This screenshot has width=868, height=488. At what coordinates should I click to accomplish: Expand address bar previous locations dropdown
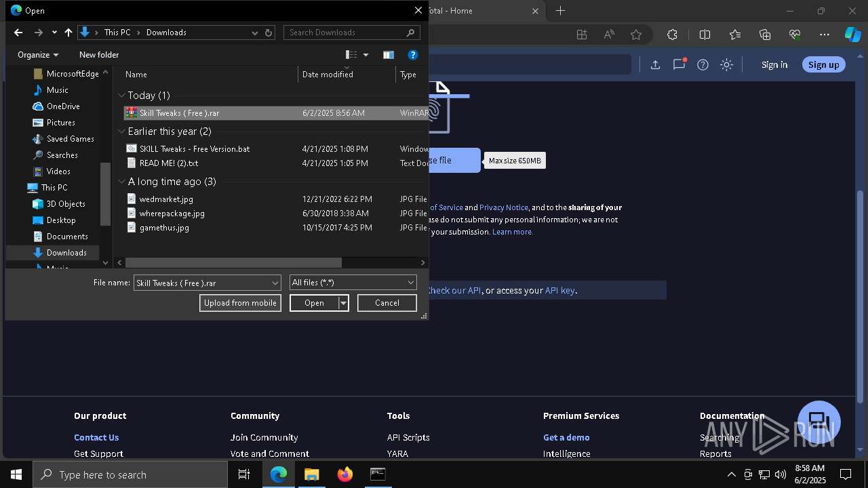pyautogui.click(x=255, y=33)
